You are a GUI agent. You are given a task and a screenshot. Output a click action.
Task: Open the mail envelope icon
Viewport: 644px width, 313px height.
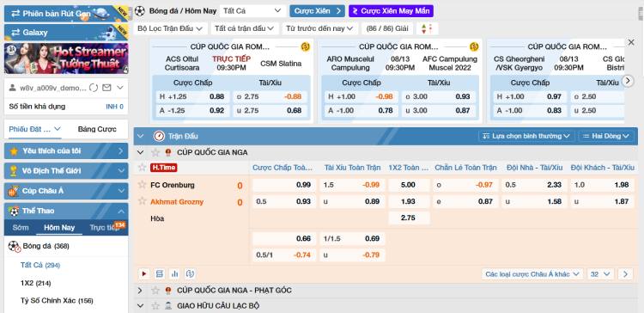[x=106, y=88]
